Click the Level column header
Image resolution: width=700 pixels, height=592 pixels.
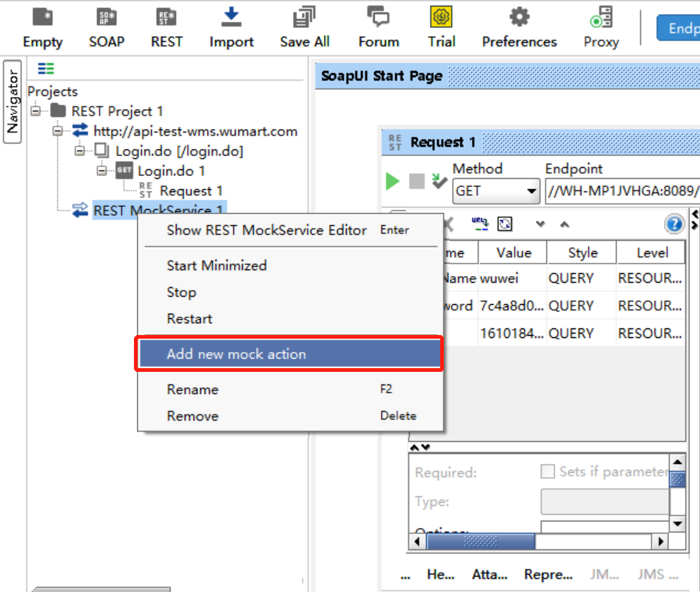coord(651,253)
